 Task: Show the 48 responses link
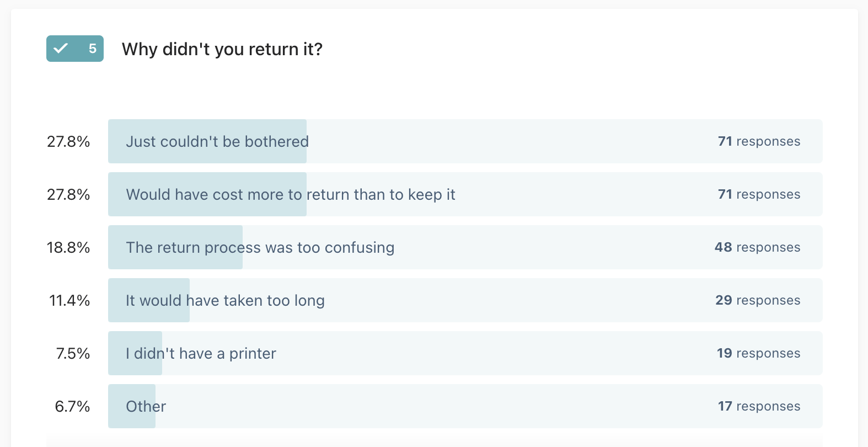coord(757,247)
